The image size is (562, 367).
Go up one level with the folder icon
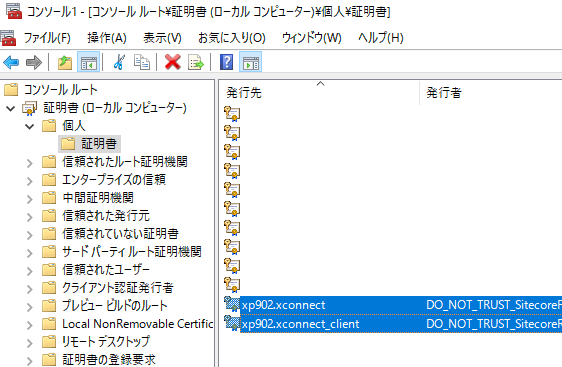pyautogui.click(x=65, y=62)
